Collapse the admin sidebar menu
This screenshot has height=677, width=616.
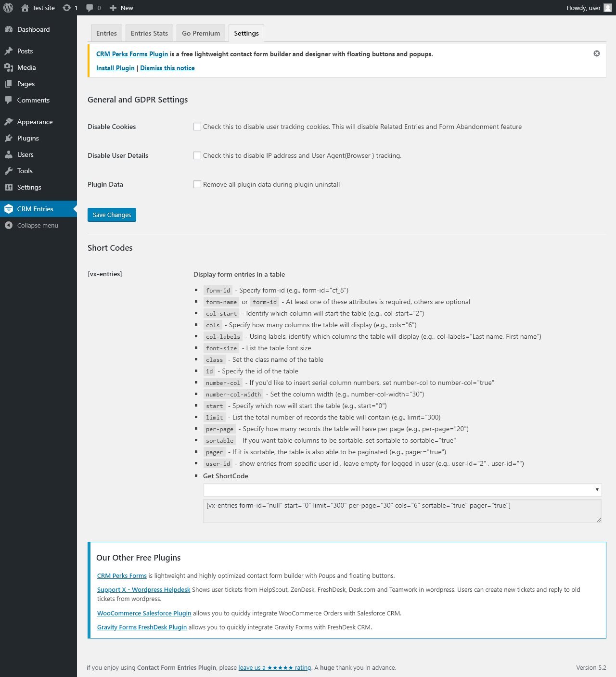pyautogui.click(x=38, y=225)
